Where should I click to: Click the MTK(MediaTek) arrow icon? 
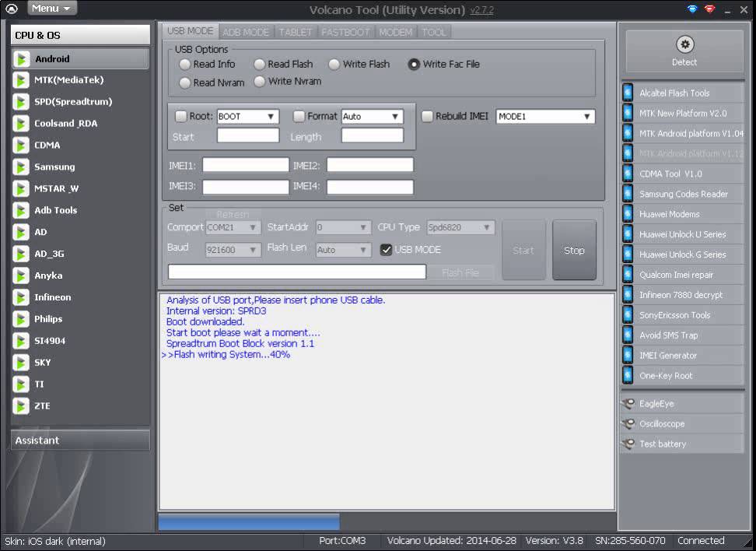pos(21,80)
